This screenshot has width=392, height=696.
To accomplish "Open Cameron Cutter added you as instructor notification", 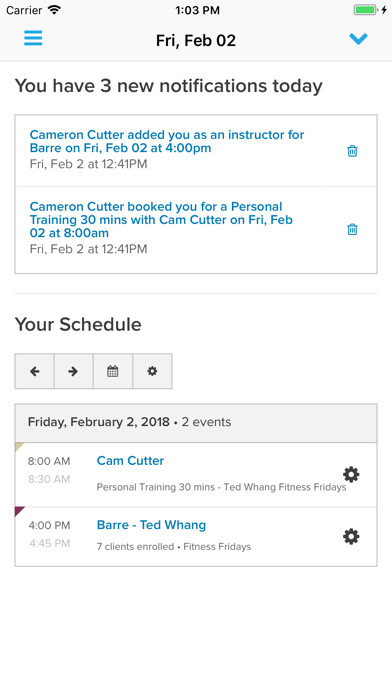I will [167, 141].
